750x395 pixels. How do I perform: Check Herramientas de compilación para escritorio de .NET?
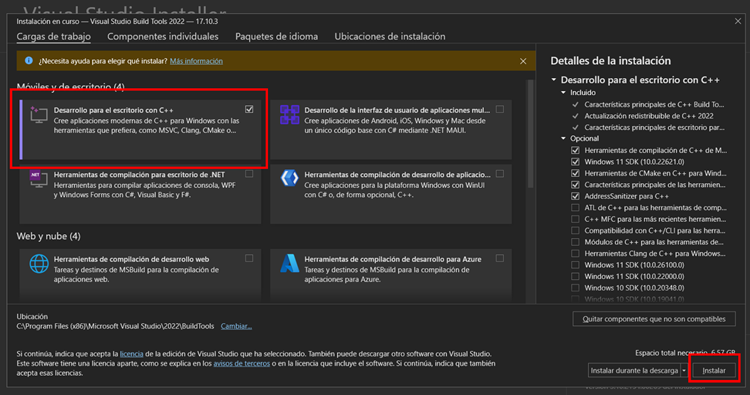pos(249,174)
